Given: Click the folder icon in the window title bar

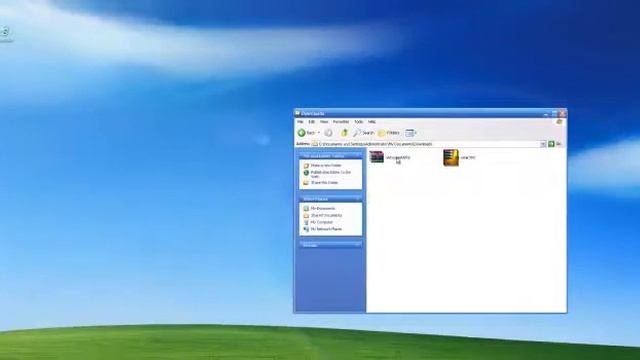Looking at the screenshot, I should [298, 113].
